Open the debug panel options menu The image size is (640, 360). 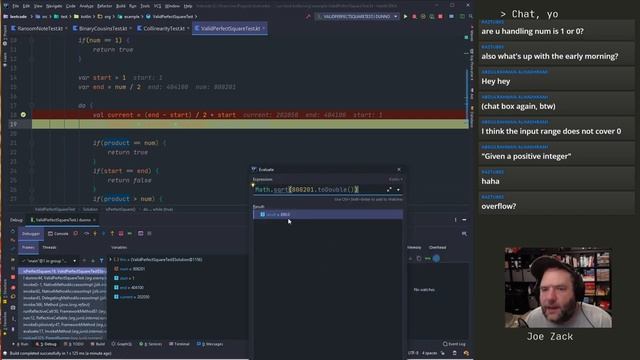click(x=456, y=220)
